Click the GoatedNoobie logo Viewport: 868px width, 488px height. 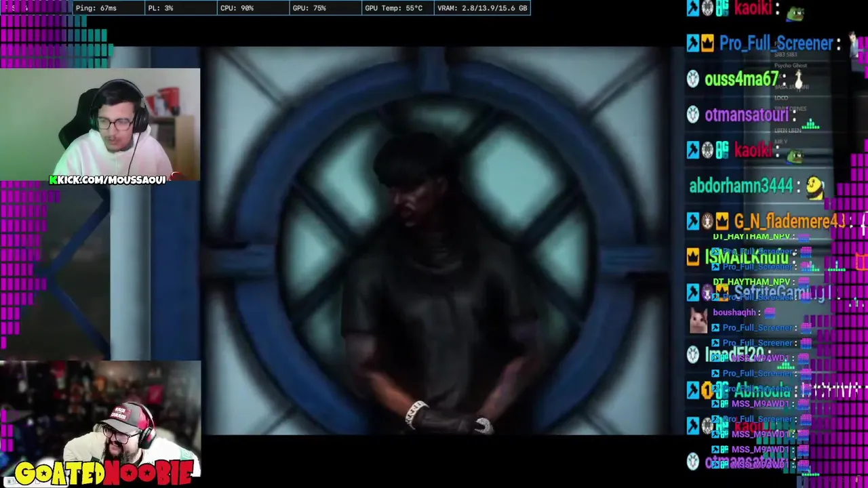tap(103, 473)
